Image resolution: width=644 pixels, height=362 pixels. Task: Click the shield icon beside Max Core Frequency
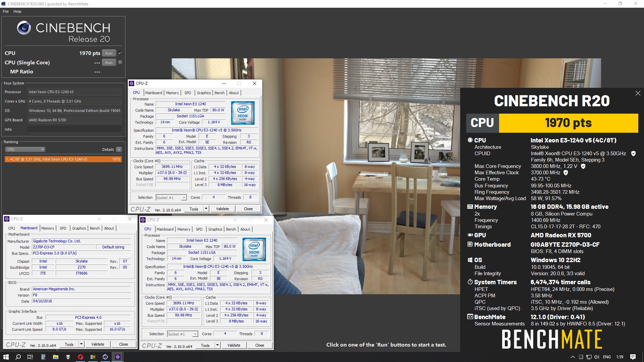[583, 166]
